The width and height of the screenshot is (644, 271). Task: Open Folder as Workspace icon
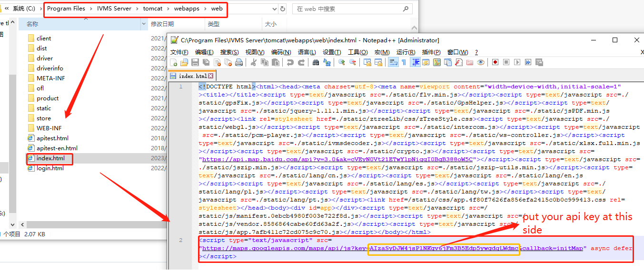click(470, 62)
